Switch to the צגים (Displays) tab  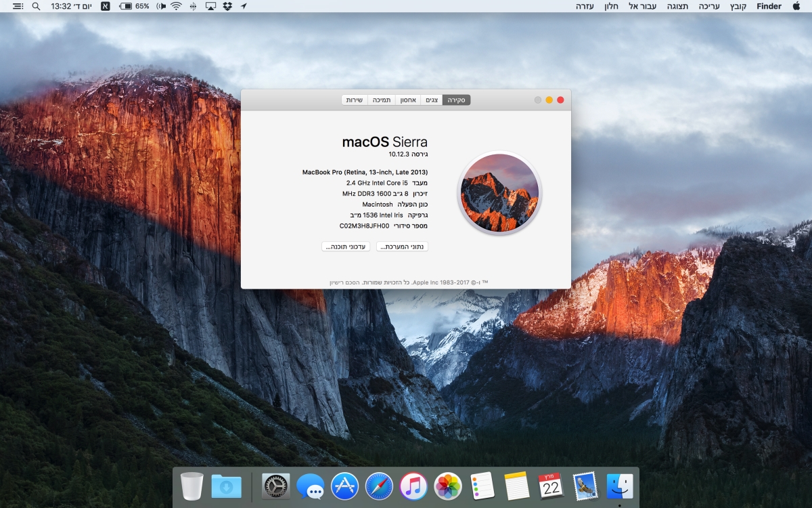tap(431, 100)
